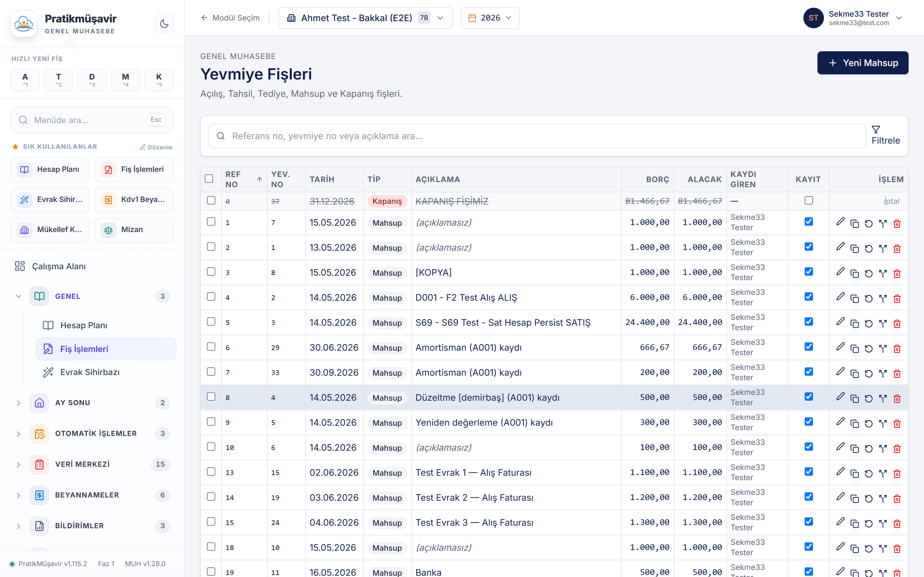
Task: Click the Yeni Mahsup button
Action: click(x=862, y=63)
